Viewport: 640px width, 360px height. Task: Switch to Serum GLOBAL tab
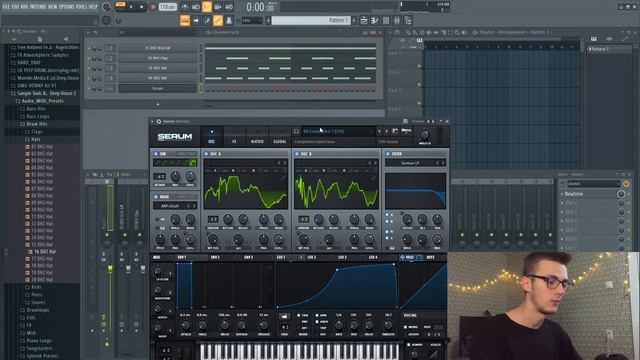click(280, 137)
